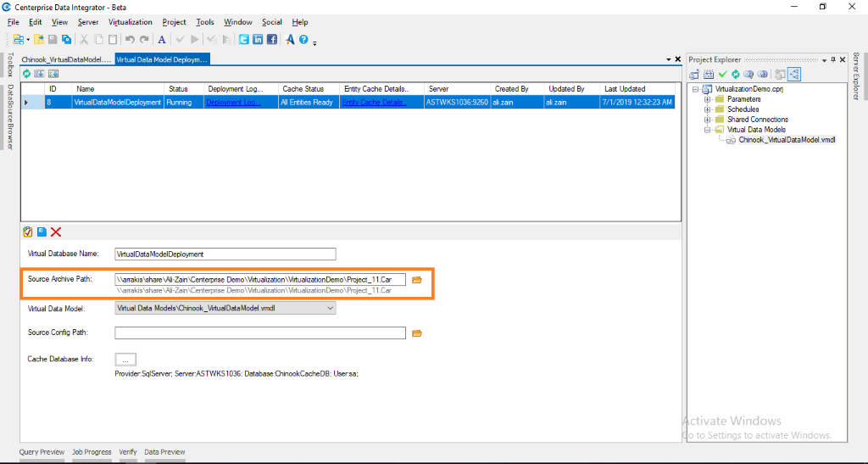
Task: Open the blue help question mark icon
Action: pos(303,39)
